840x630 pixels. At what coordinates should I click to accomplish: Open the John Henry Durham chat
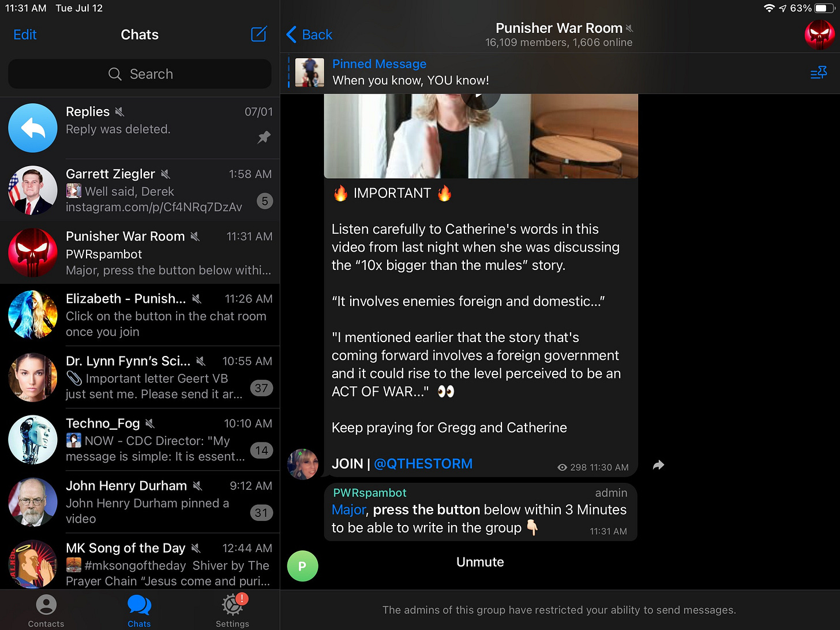click(x=140, y=502)
